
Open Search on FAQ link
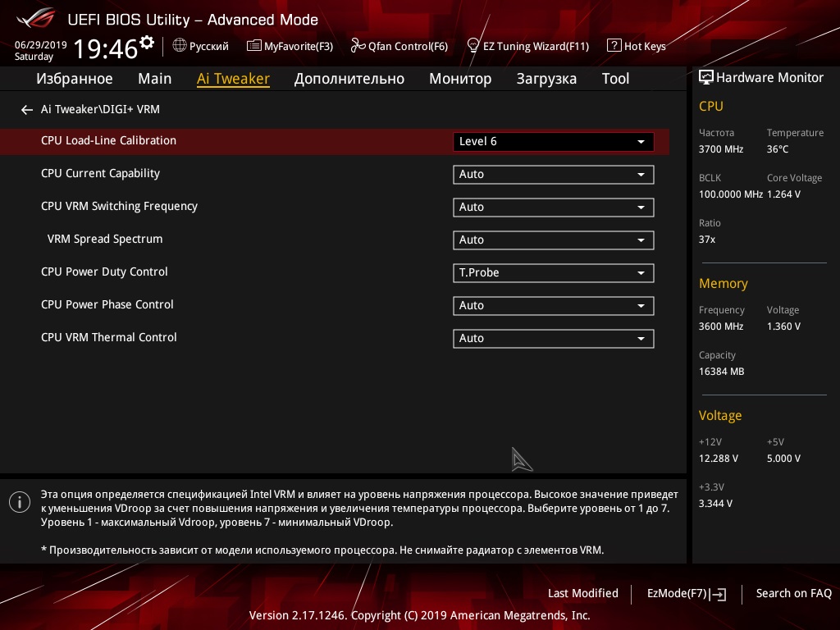(x=794, y=594)
